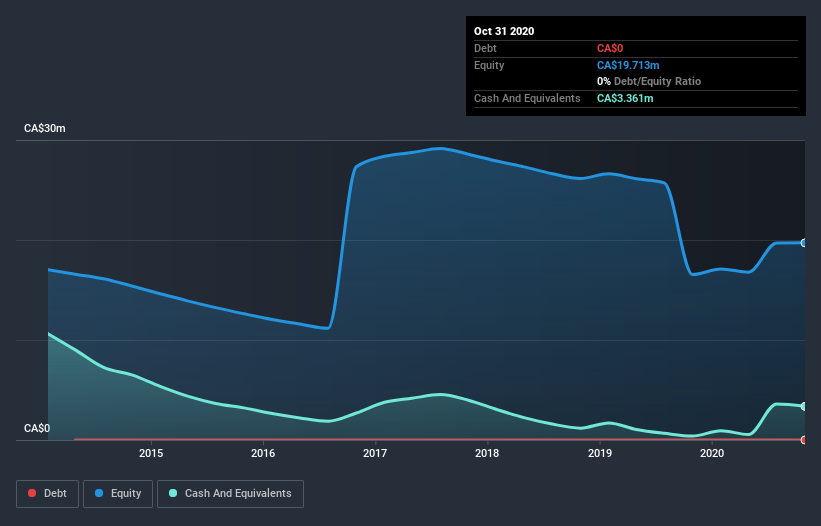Select the red Debt end-point marker

[x=804, y=440]
